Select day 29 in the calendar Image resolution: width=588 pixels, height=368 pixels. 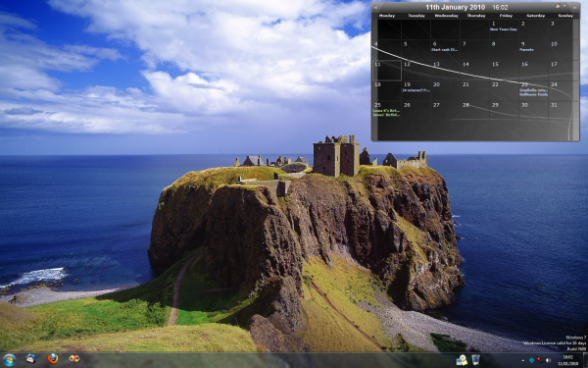click(504, 111)
